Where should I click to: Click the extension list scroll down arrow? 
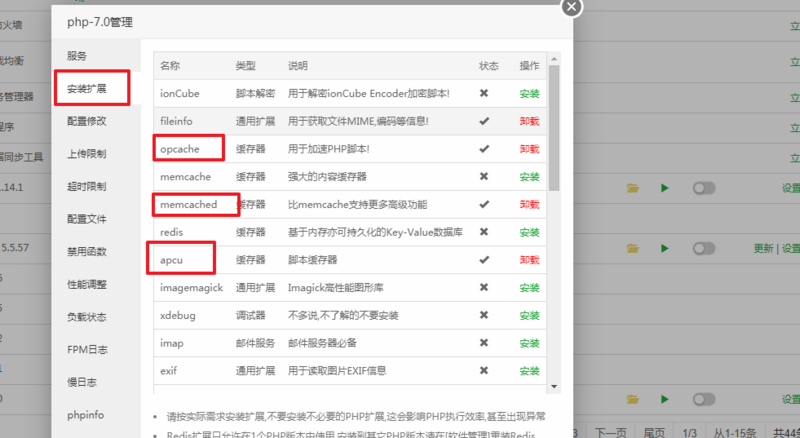tap(554, 386)
